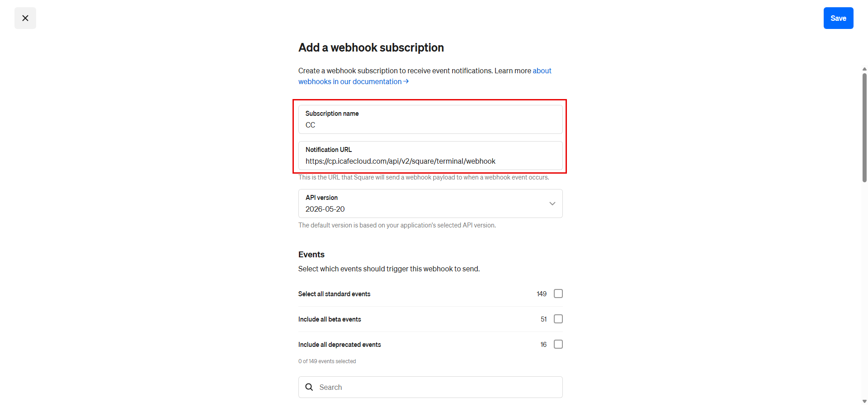Click the 'about' link text
This screenshot has height=412, width=868.
(542, 71)
